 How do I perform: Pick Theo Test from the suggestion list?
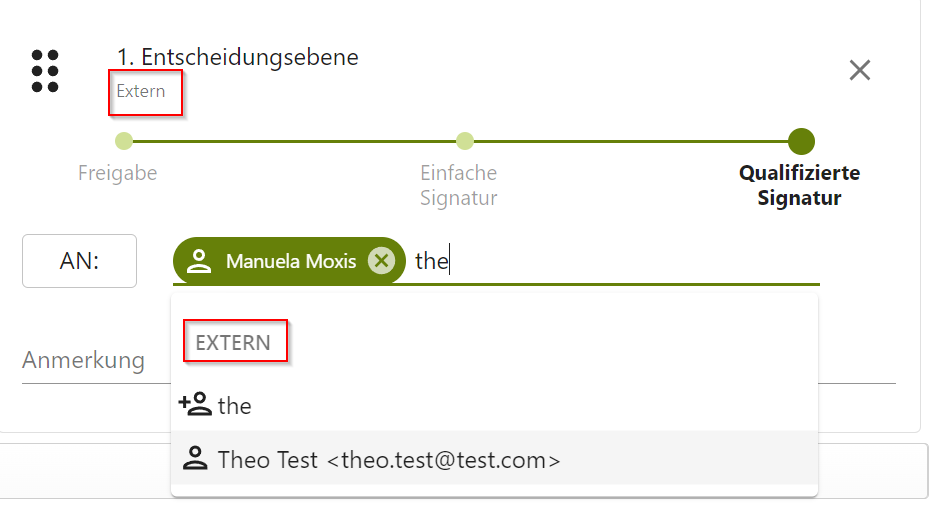click(x=389, y=460)
